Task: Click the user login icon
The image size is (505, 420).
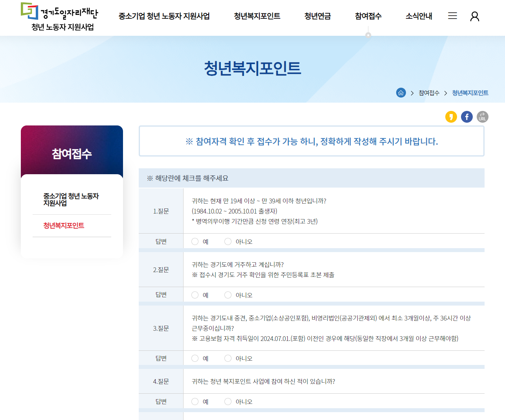Action: (475, 17)
